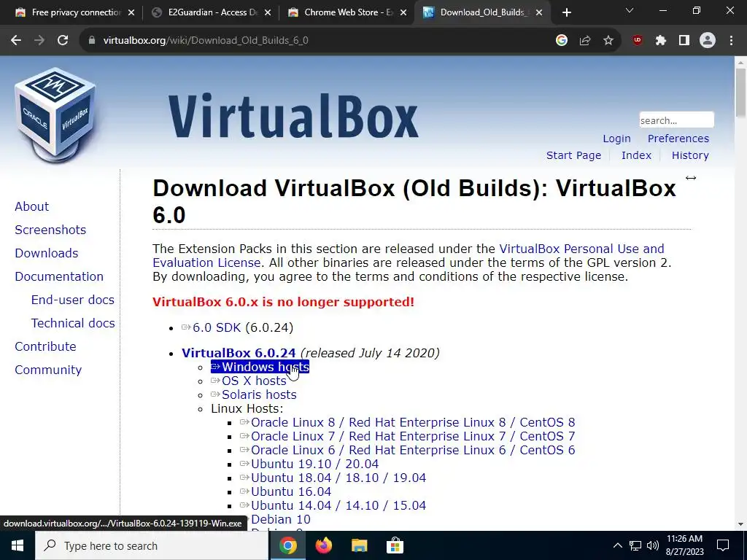The width and height of the screenshot is (747, 560).
Task: View the page History
Action: click(690, 155)
